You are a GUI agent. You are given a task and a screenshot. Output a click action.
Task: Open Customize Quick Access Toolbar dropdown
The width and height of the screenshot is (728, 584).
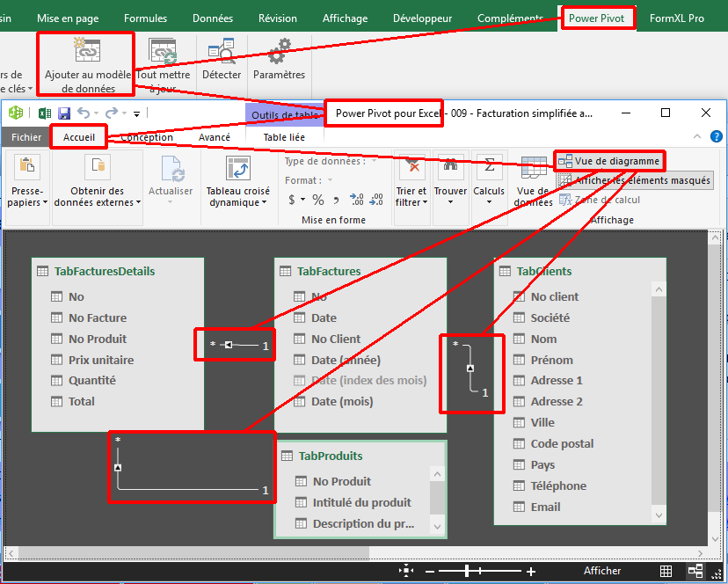pos(136,113)
